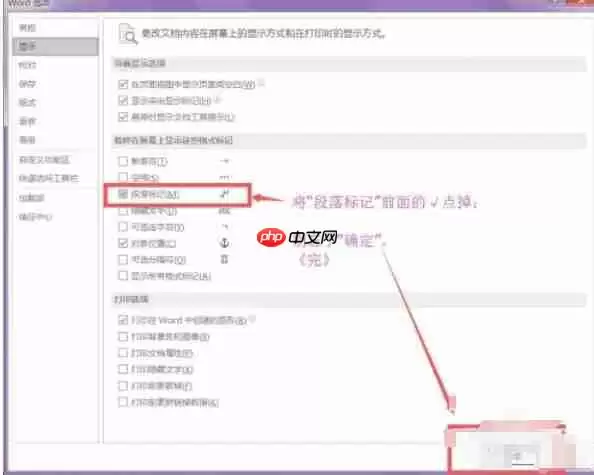Click the dots icon beside 空格
594x475 pixels.
coord(225,177)
